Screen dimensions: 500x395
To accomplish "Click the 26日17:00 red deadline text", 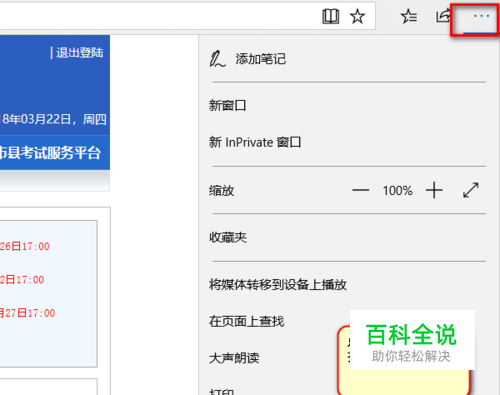I will pyautogui.click(x=25, y=246).
